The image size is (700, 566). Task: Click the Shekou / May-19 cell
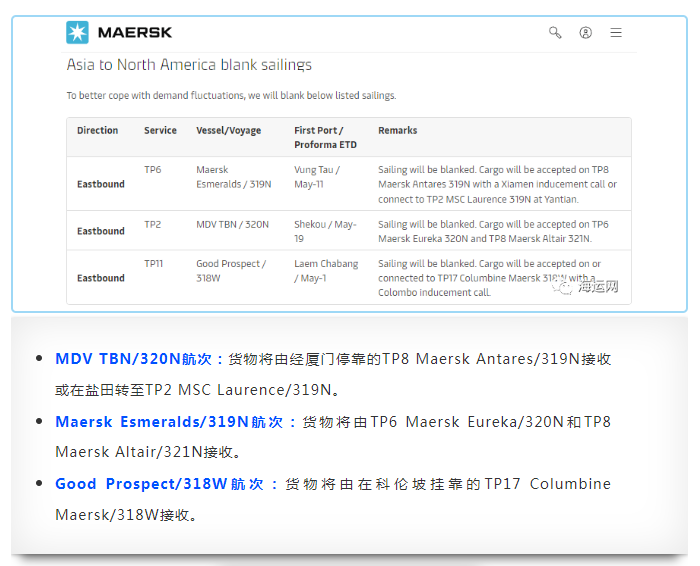tap(325, 232)
